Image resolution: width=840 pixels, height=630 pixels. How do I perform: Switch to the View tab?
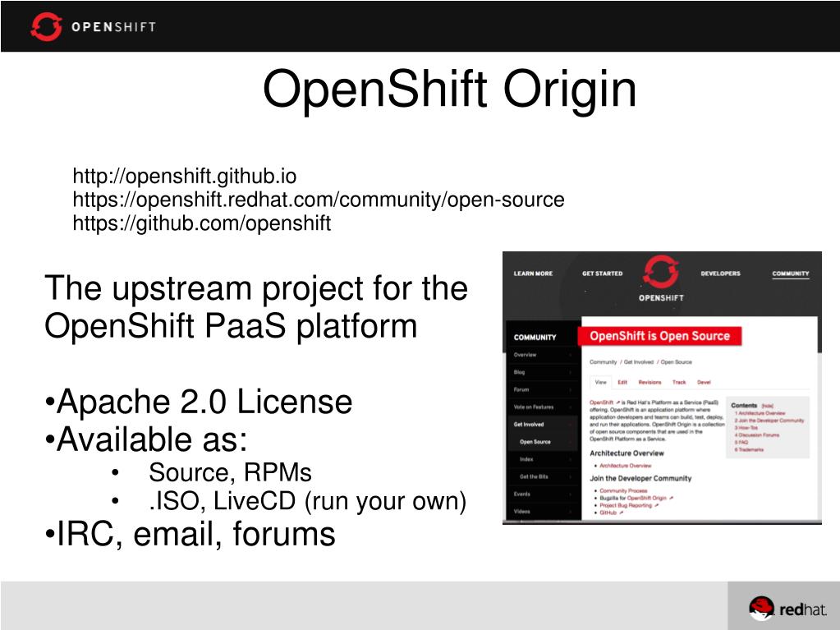click(600, 382)
